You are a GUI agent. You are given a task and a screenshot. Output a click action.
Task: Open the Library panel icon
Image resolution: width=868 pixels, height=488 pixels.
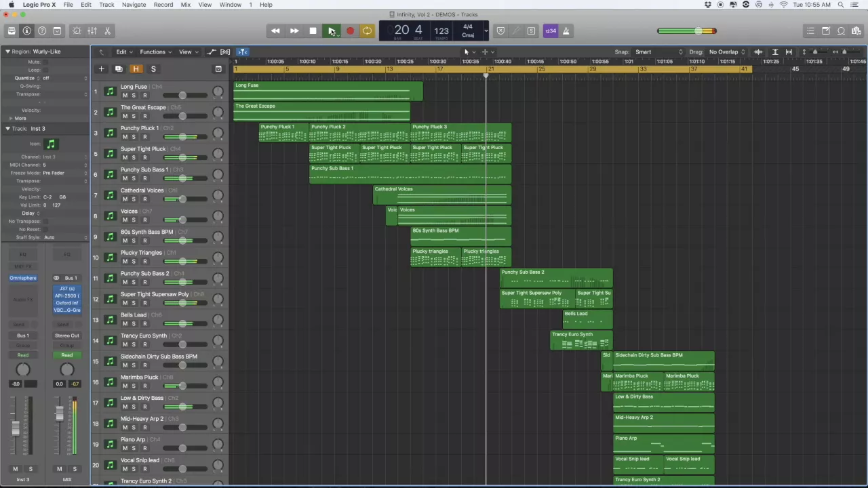(x=12, y=30)
